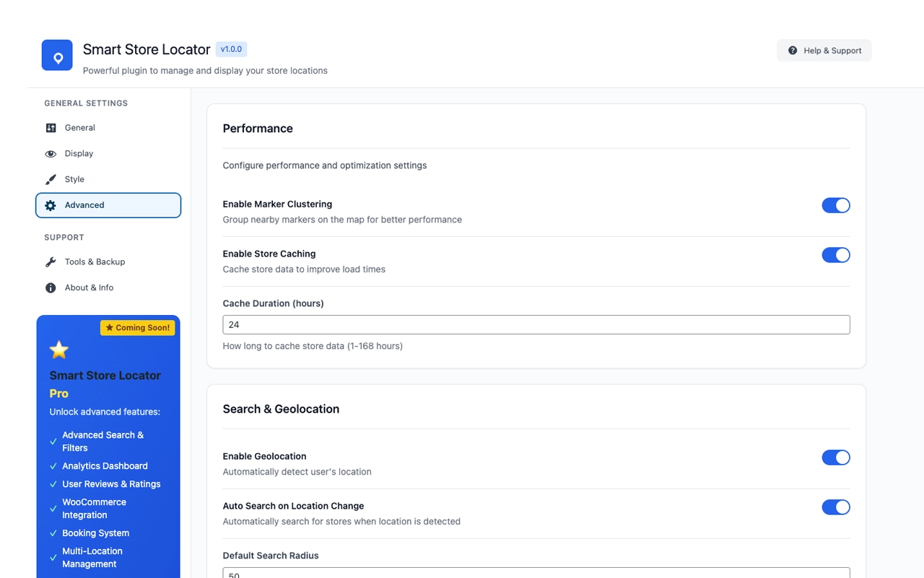Image resolution: width=924 pixels, height=578 pixels.
Task: Open the Tools & Backup page
Action: (x=95, y=262)
